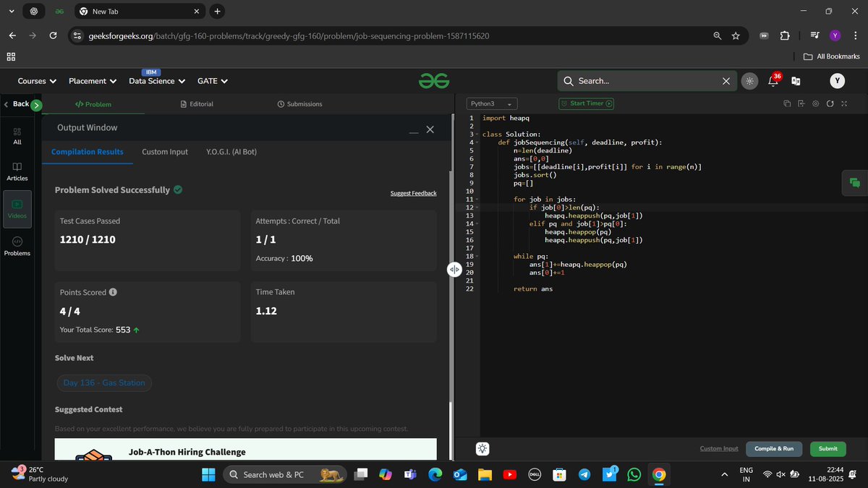
Task: Bookmark this page with star icon
Action: click(736, 35)
